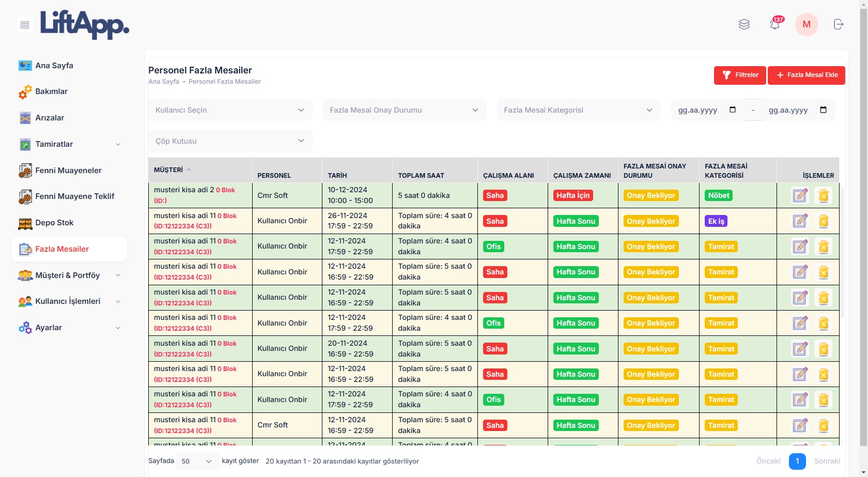Image resolution: width=868 pixels, height=477 pixels.
Task: Click the logout icon in top right
Action: point(838,24)
